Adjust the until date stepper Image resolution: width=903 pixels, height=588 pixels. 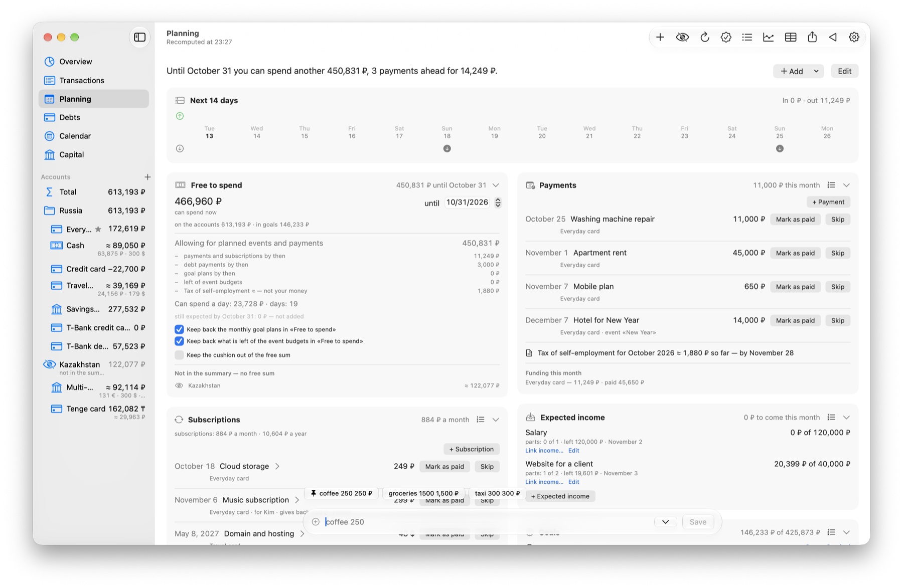[498, 203]
